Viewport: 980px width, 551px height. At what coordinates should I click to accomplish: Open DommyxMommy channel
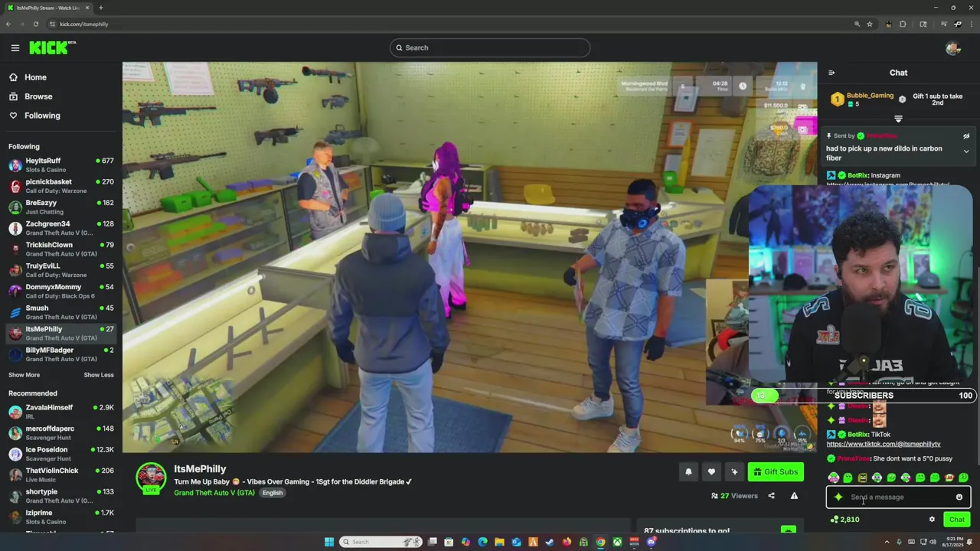(61, 291)
